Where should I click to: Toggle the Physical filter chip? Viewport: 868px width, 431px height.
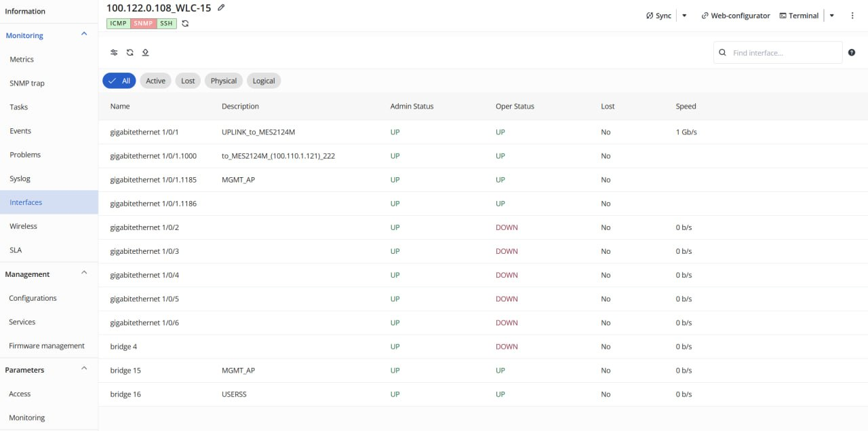[x=223, y=81]
